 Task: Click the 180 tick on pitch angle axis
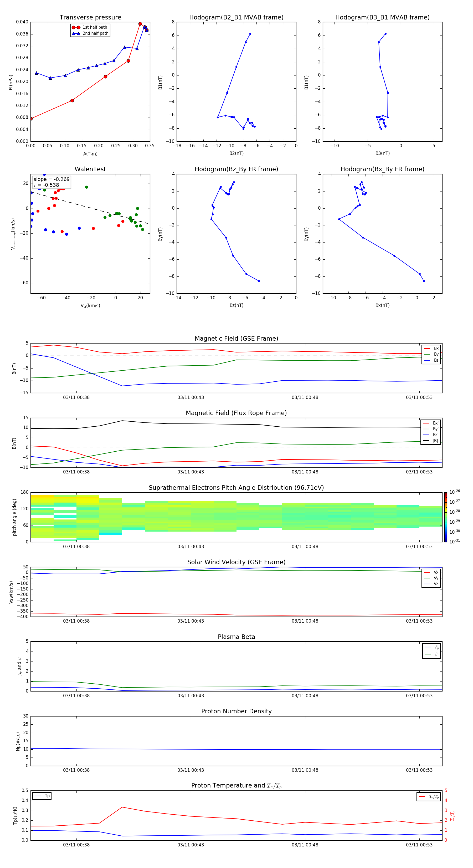(x=25, y=493)
